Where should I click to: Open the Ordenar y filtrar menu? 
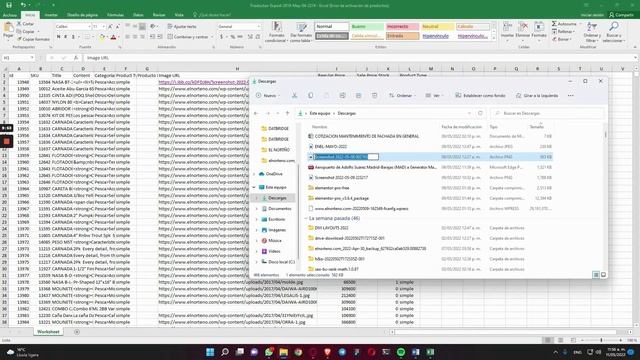click(591, 32)
